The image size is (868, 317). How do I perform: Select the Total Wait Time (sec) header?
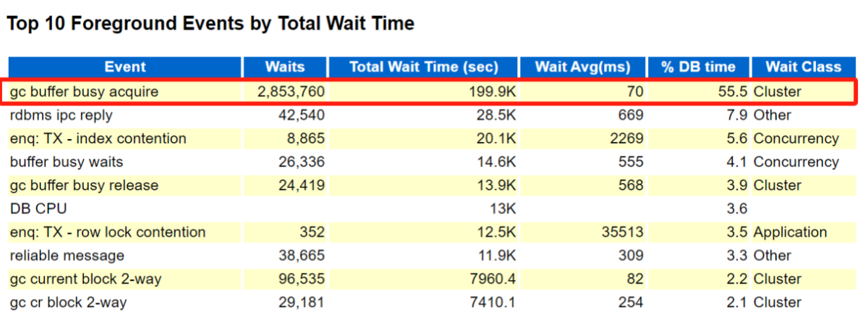(424, 67)
